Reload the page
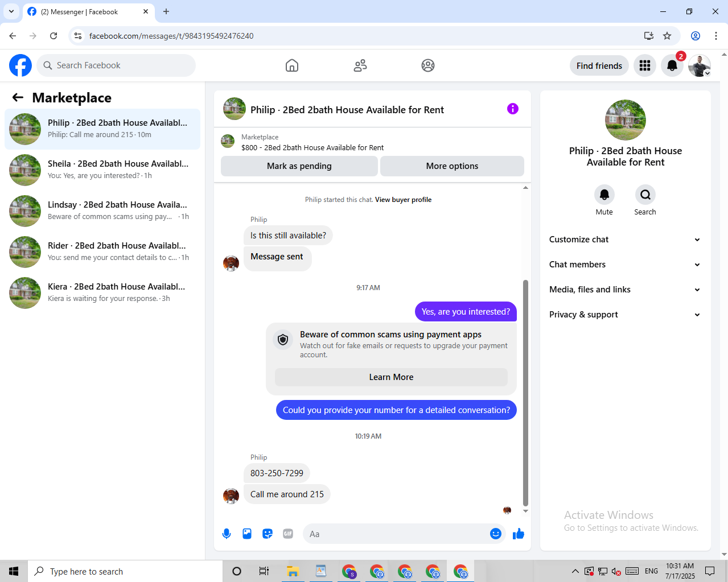 54,36
